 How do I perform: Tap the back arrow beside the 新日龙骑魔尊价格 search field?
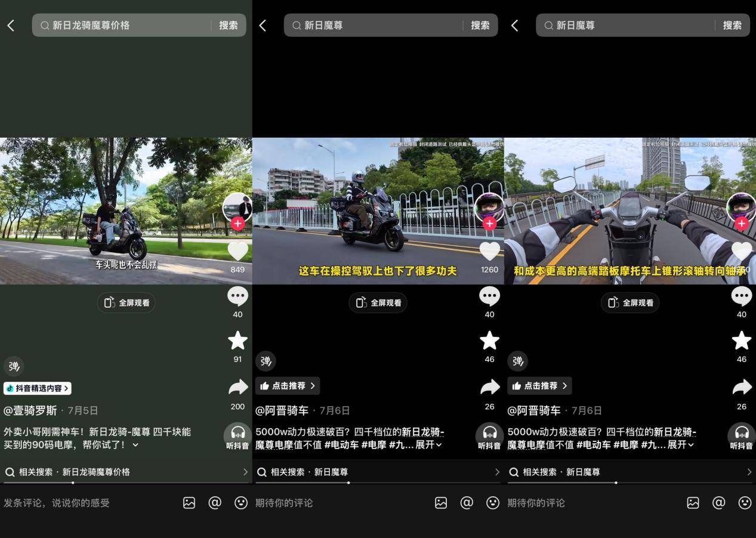coord(11,25)
